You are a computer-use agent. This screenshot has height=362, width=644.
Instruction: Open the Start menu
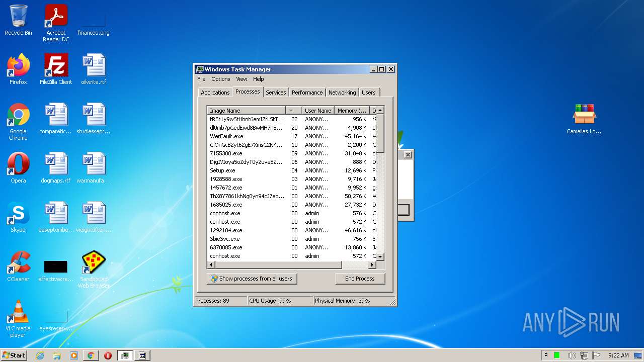14,355
